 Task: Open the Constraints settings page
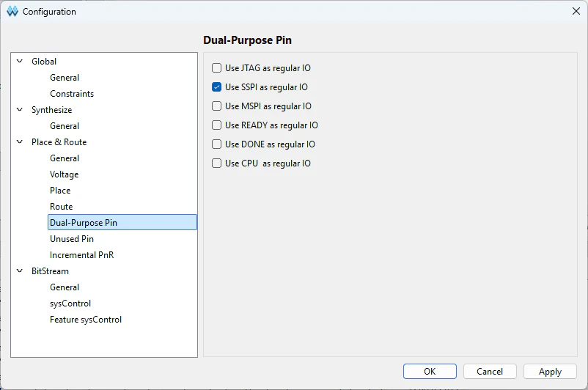pos(72,94)
